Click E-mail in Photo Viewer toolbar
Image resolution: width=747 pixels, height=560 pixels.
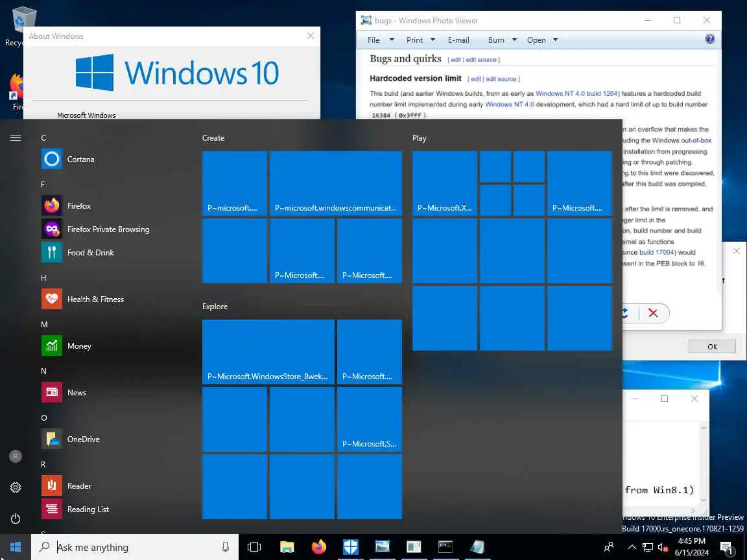click(458, 40)
